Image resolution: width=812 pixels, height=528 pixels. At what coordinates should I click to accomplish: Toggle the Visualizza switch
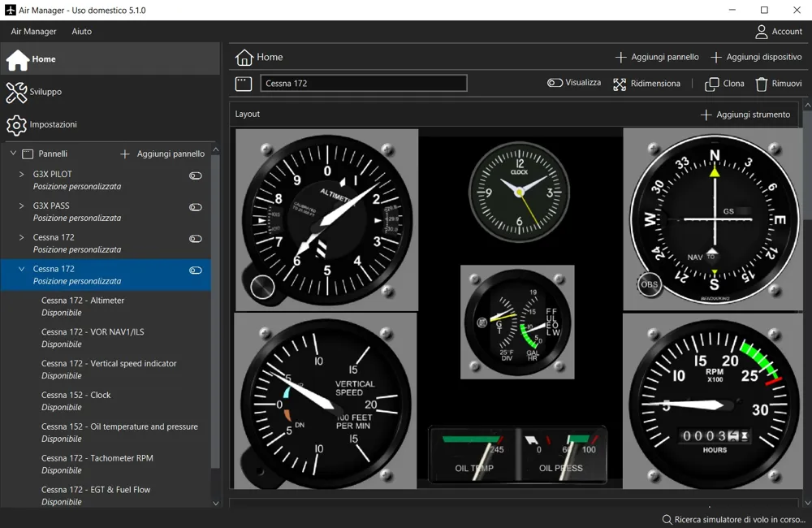click(x=555, y=83)
